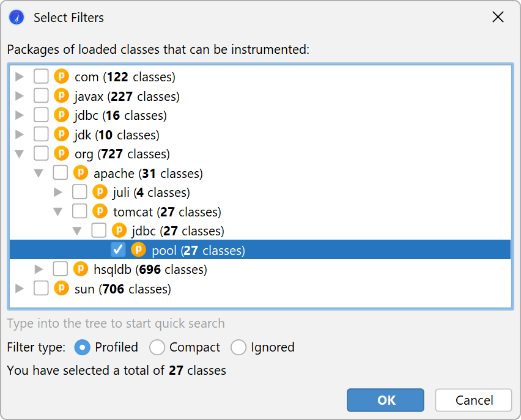
Task: Select the Compact filter type
Action: tap(157, 347)
